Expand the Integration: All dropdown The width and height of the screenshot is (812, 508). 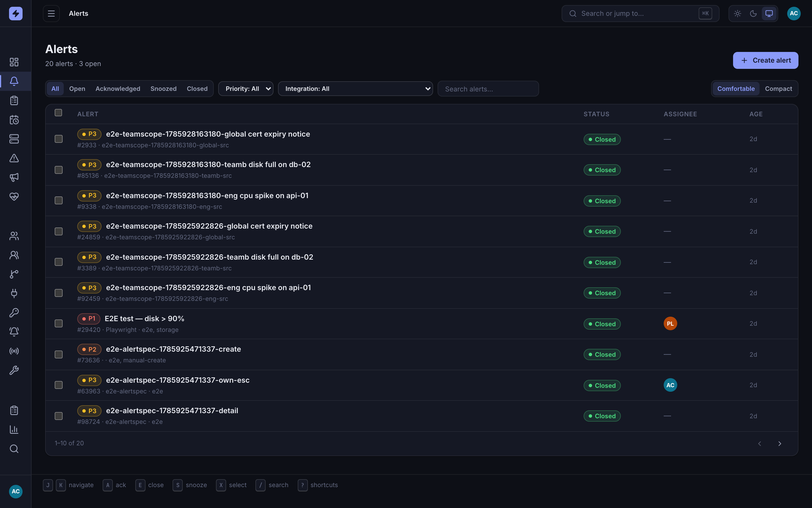[x=355, y=89]
